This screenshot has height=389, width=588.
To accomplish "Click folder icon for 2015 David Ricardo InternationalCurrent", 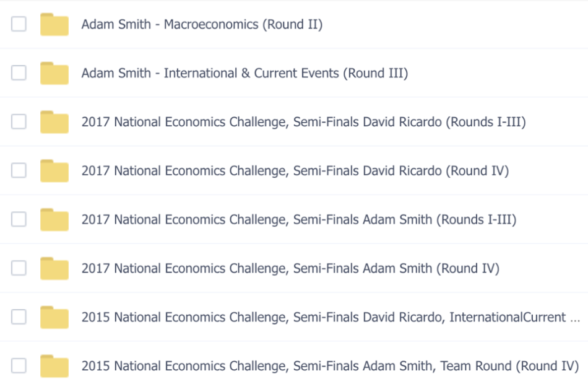I will pyautogui.click(x=54, y=317).
